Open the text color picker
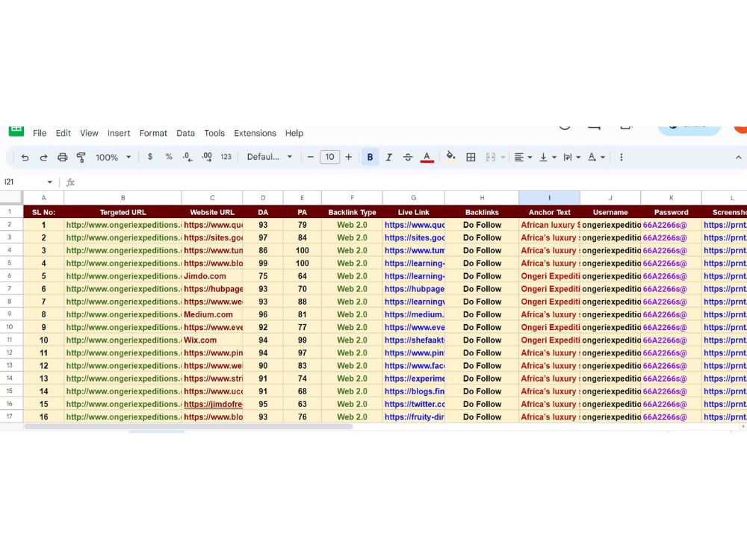 click(427, 157)
